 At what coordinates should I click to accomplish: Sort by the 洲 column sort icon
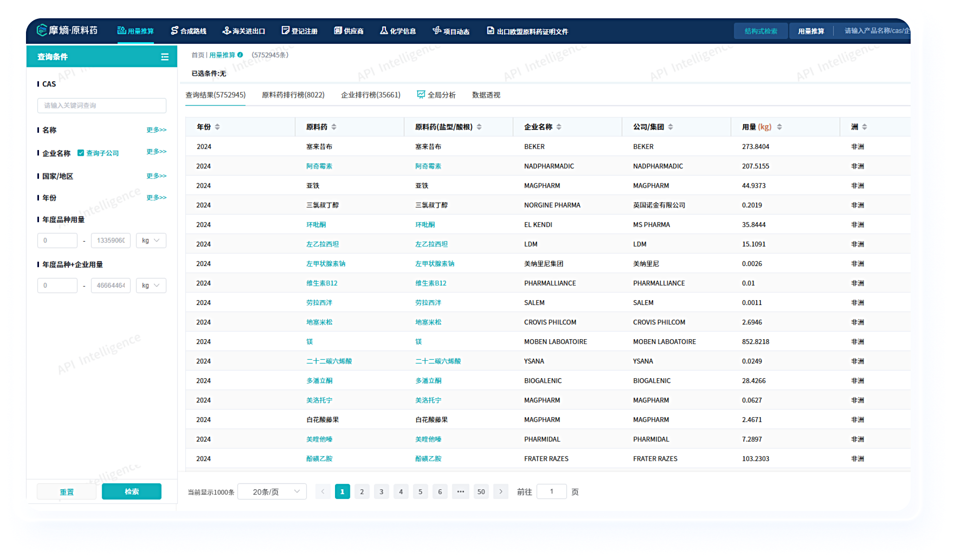point(864,127)
